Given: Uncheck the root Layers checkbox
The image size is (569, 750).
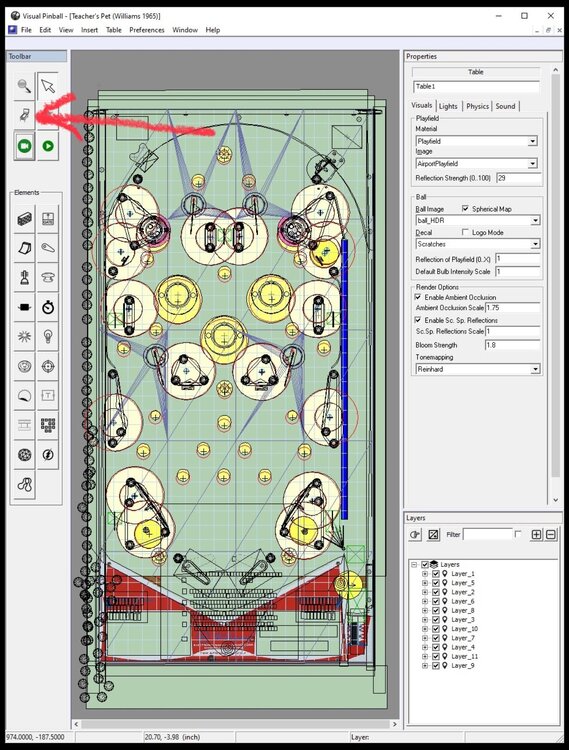Looking at the screenshot, I should [x=425, y=564].
